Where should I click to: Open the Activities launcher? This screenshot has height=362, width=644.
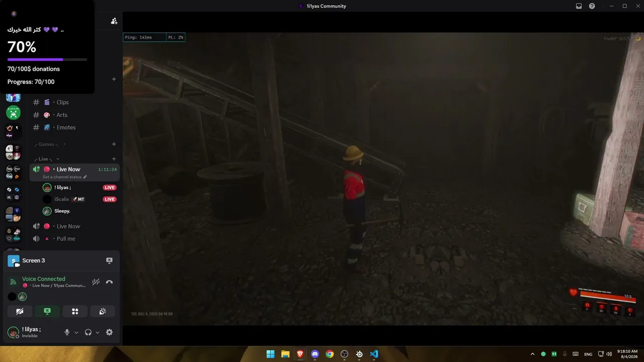tap(75, 311)
